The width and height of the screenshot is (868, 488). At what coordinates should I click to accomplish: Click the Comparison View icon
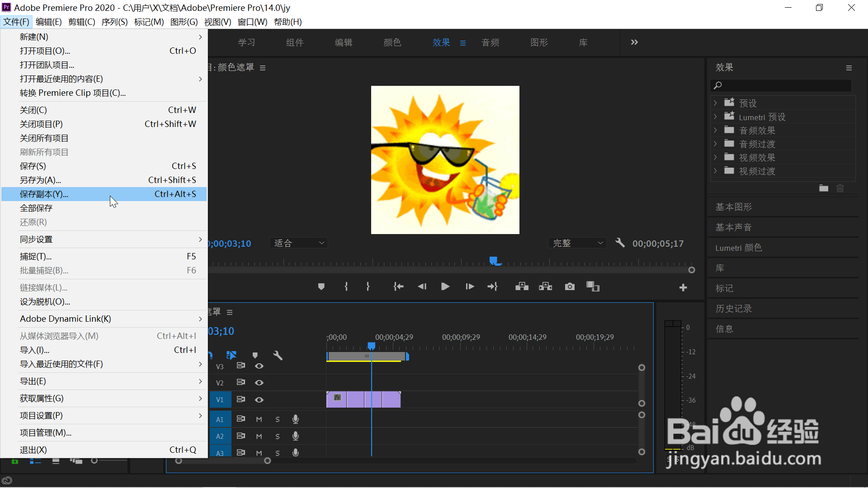pyautogui.click(x=593, y=286)
